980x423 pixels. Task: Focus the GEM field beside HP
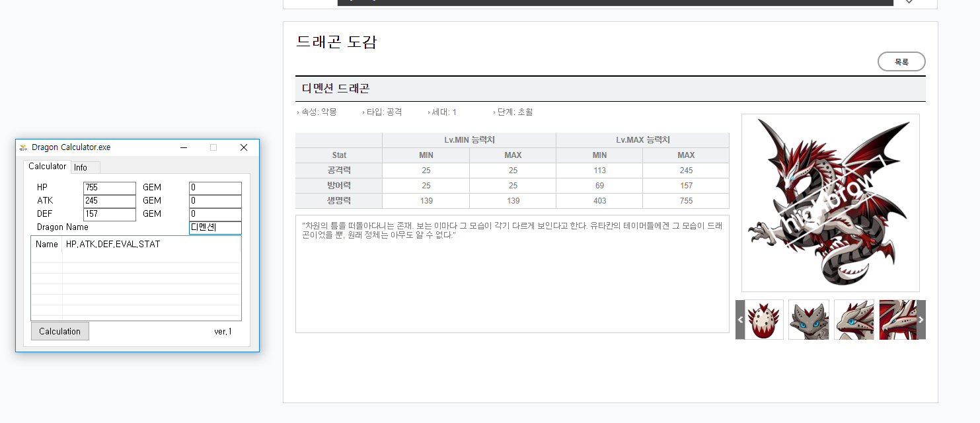coord(215,188)
